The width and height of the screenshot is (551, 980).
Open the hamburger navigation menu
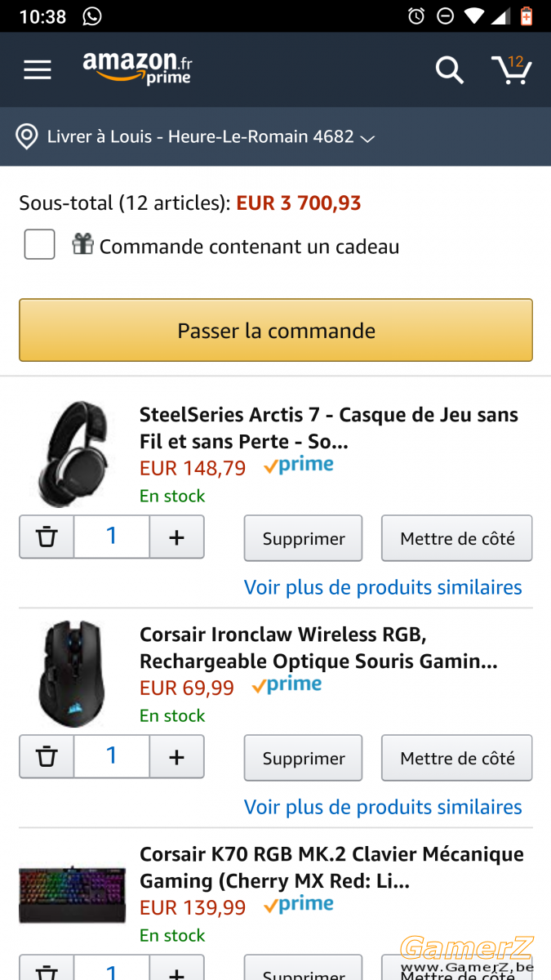coord(38,69)
